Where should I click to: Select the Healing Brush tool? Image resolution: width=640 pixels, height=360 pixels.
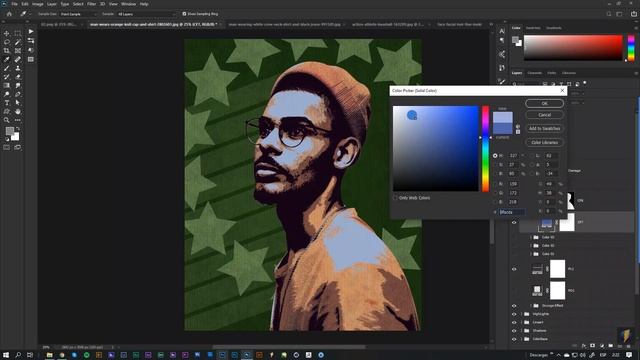[x=18, y=60]
